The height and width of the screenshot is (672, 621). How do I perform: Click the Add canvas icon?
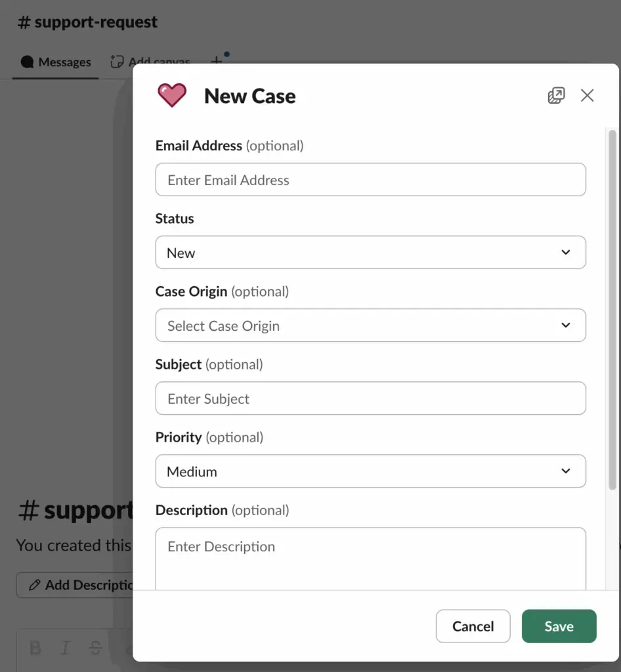117,62
